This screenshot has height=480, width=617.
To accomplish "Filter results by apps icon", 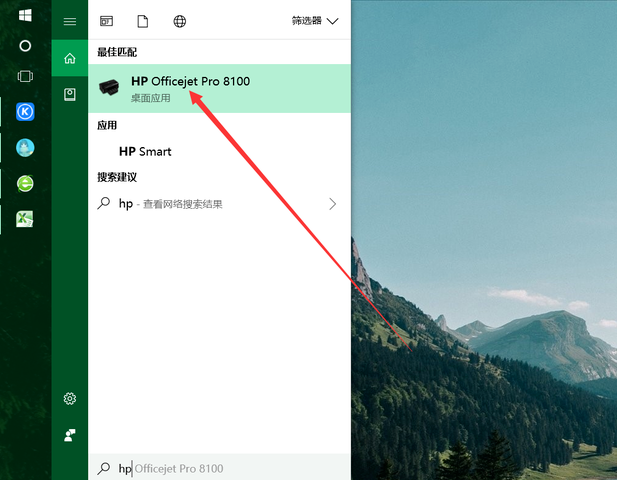I will click(x=106, y=21).
